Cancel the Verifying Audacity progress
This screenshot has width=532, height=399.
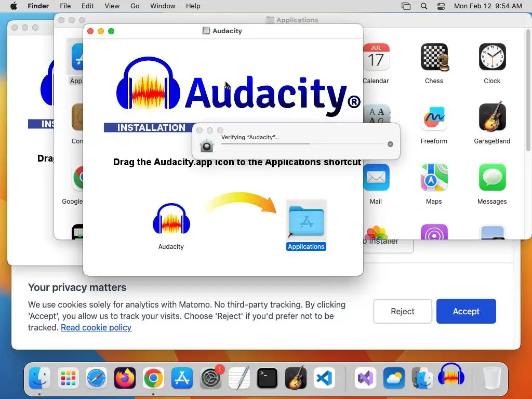[390, 144]
